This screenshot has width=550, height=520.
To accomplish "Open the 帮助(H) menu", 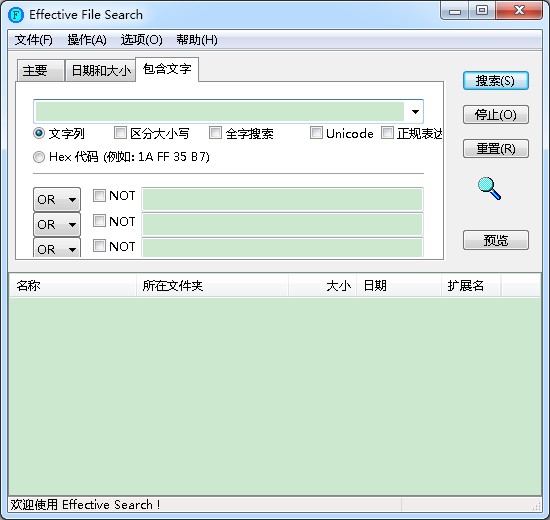I will pyautogui.click(x=197, y=40).
